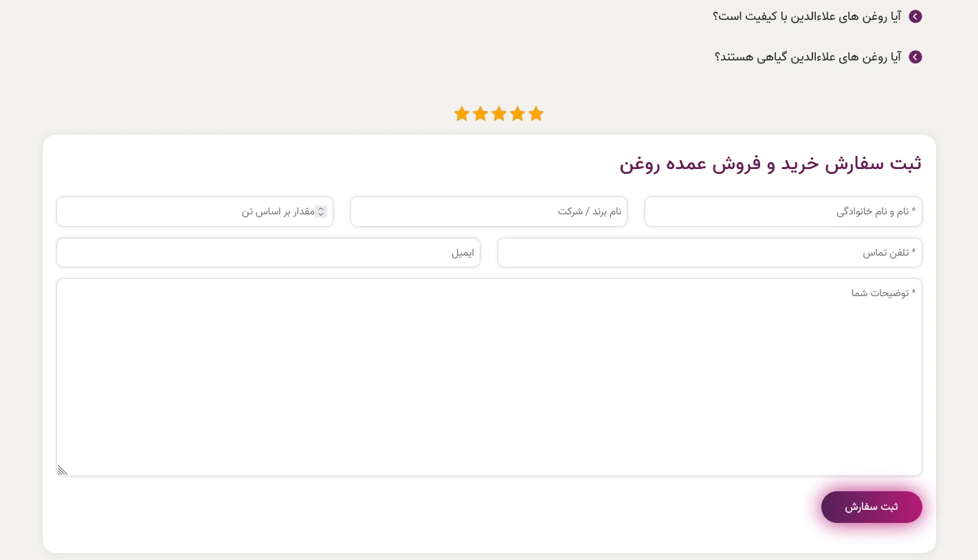This screenshot has height=560, width=978.
Task: Click the resize grip of description textarea
Action: (x=61, y=470)
